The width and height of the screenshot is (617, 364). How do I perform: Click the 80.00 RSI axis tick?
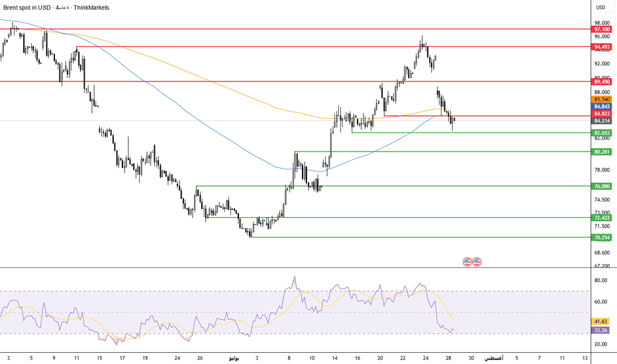[x=600, y=281]
